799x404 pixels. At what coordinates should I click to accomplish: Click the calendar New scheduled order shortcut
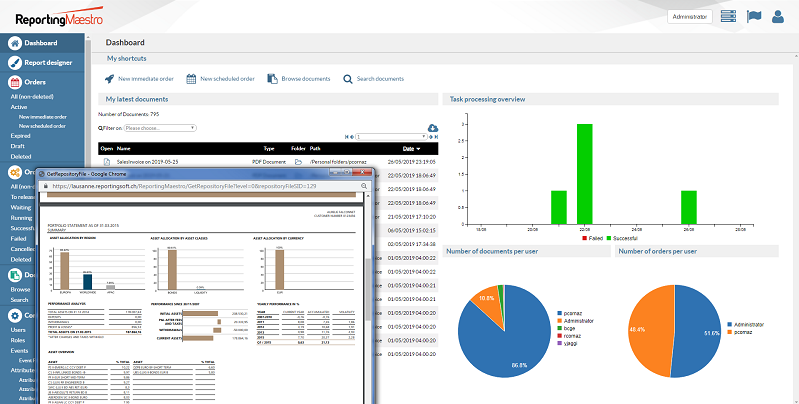(192, 78)
